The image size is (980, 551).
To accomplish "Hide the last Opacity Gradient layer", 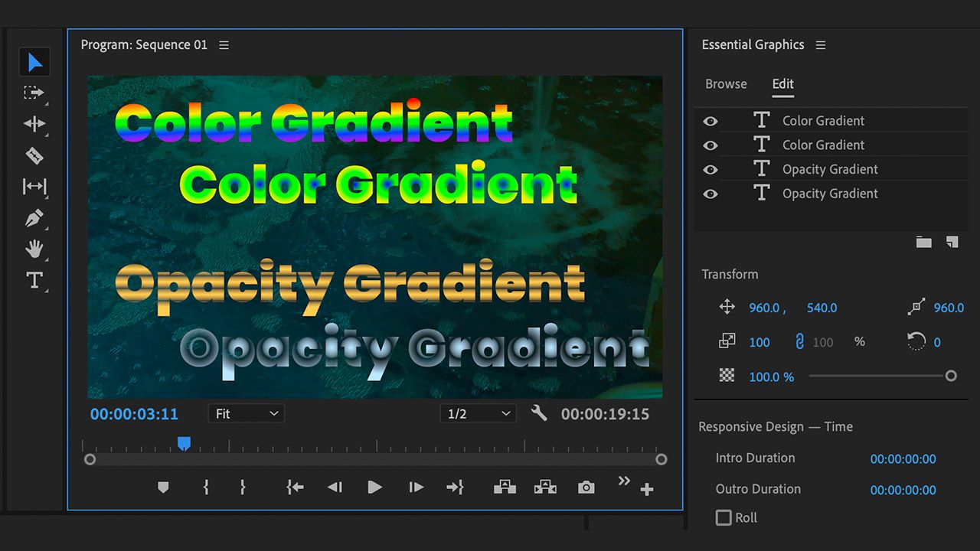I will coord(710,194).
